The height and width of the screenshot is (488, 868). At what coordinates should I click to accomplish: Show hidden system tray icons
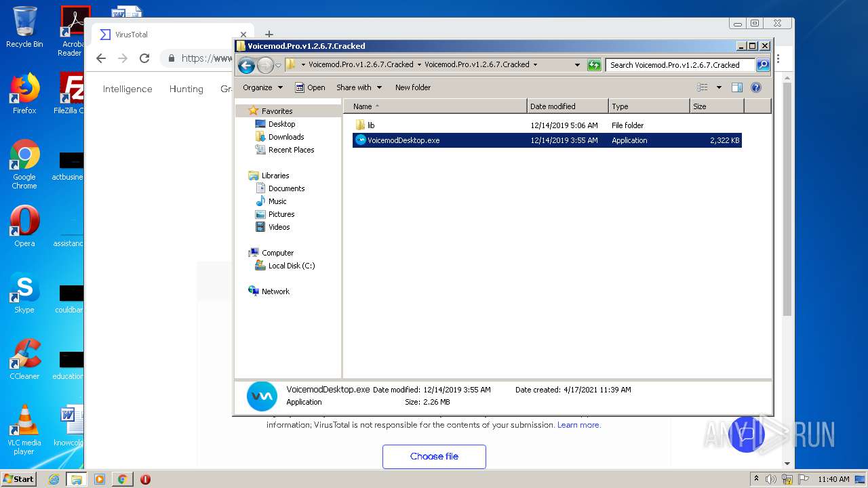[756, 479]
